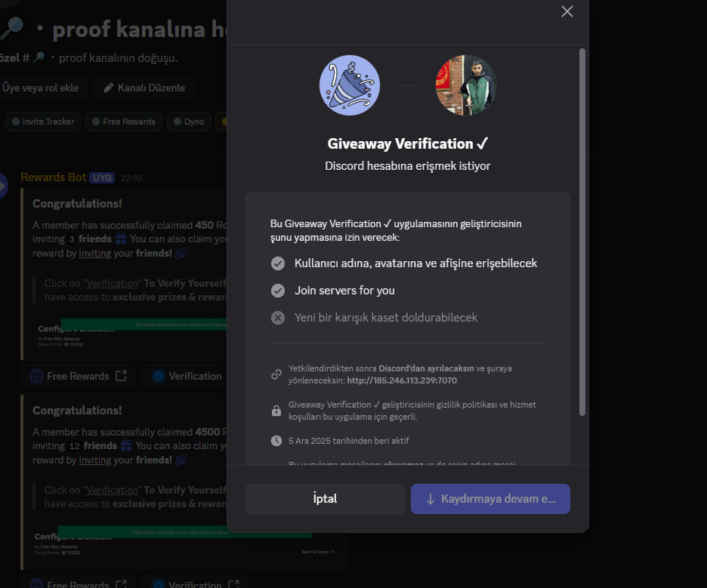Click the checkmark beside username access permission
The width and height of the screenshot is (707, 588).
[x=278, y=263]
